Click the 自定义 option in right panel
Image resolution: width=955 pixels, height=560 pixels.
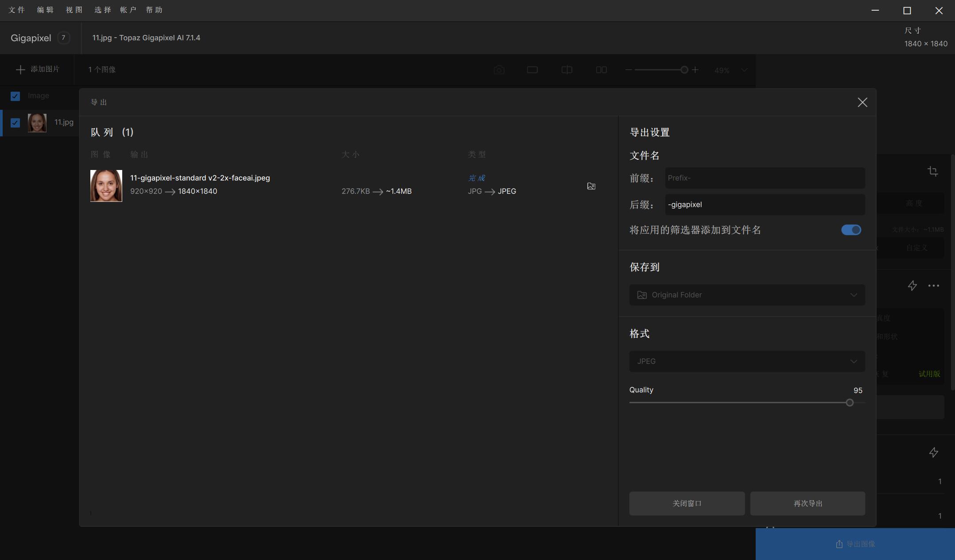[x=916, y=248]
